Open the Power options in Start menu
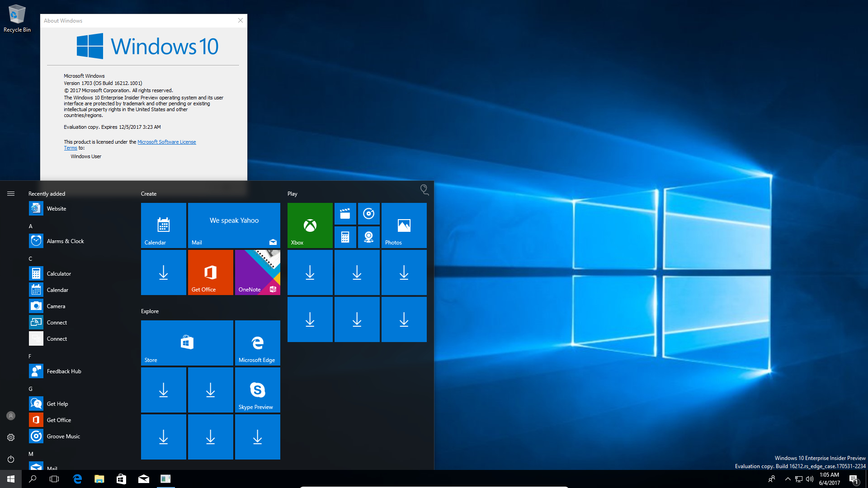Viewport: 868px width, 488px height. click(11, 459)
